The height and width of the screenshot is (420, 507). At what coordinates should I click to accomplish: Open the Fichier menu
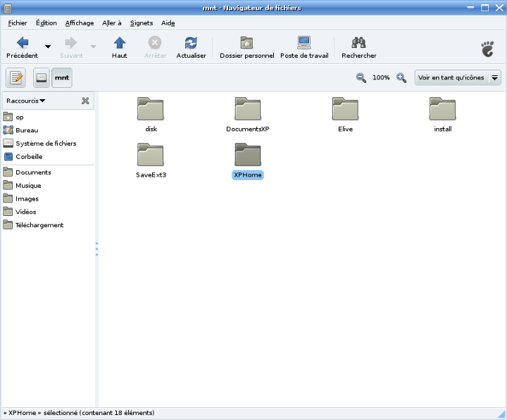18,23
